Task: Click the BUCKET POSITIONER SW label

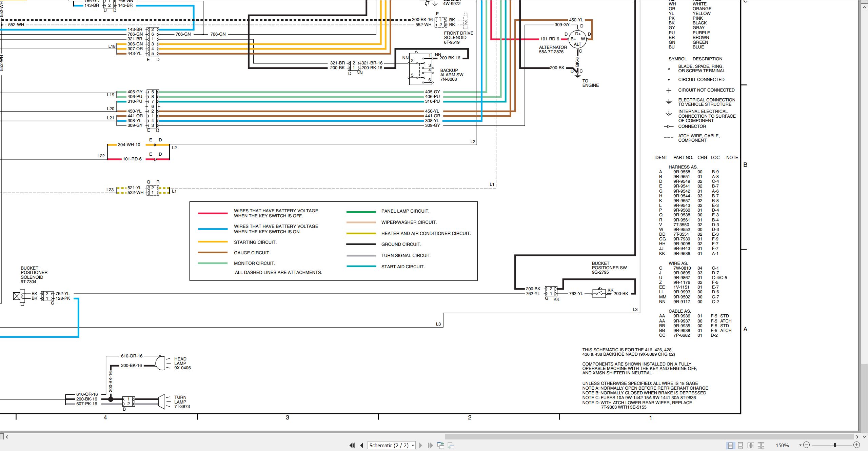Action: tap(609, 268)
